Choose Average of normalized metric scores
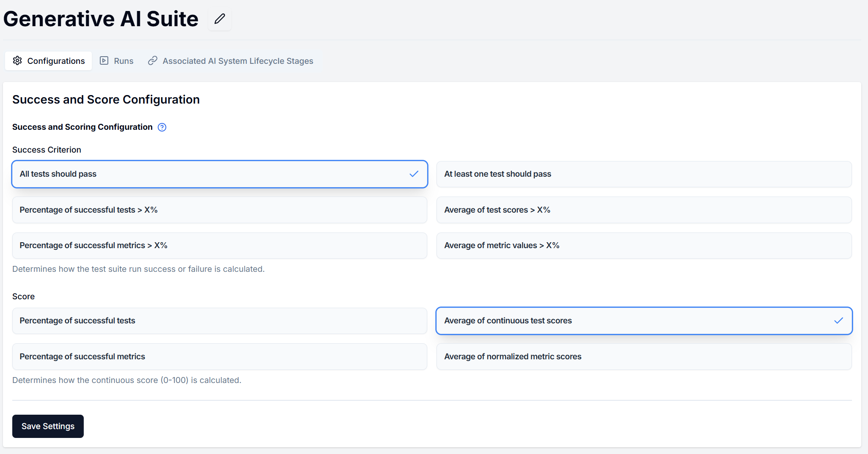Image resolution: width=868 pixels, height=454 pixels. pos(644,356)
